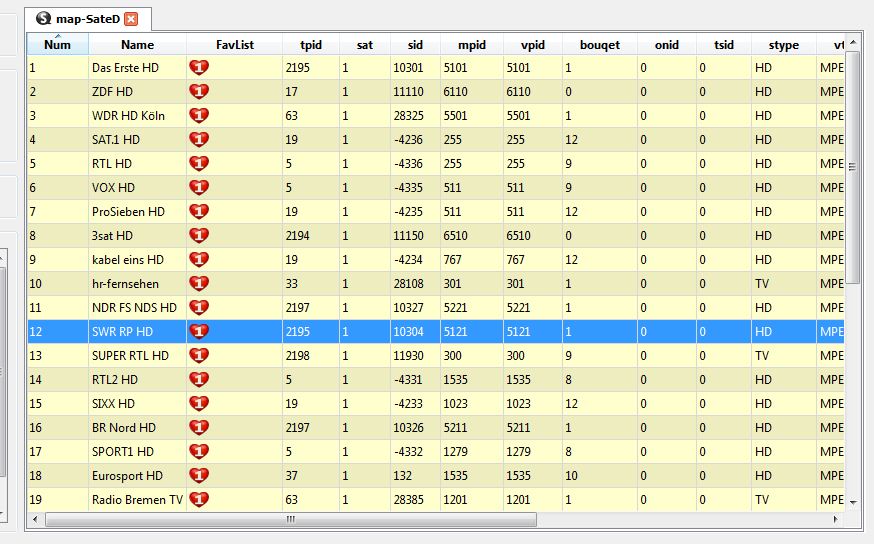Sort by the tsid column header
The width and height of the screenshot is (874, 544).
pos(724,45)
